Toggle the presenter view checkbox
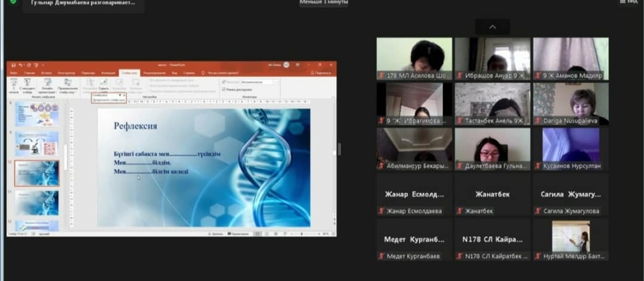 coord(224,89)
